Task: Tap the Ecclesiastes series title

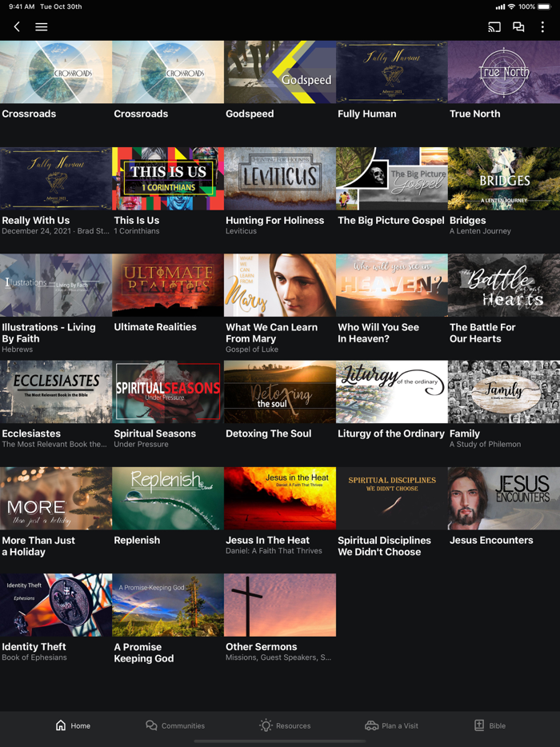Action: (x=31, y=433)
